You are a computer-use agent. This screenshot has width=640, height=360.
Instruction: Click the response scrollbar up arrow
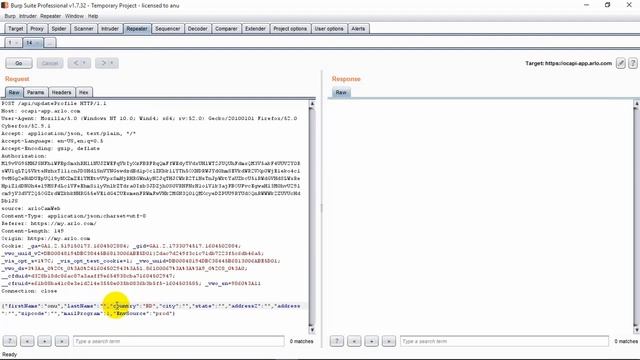click(636, 104)
